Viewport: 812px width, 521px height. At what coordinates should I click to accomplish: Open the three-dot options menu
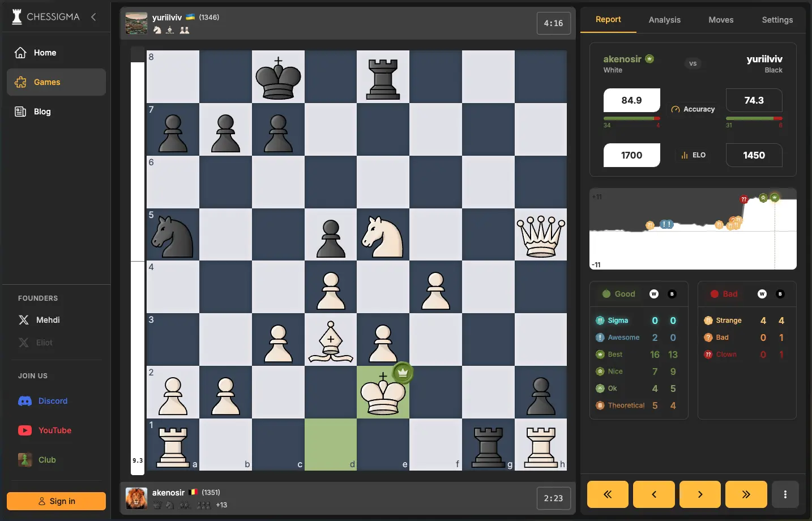pyautogui.click(x=785, y=494)
